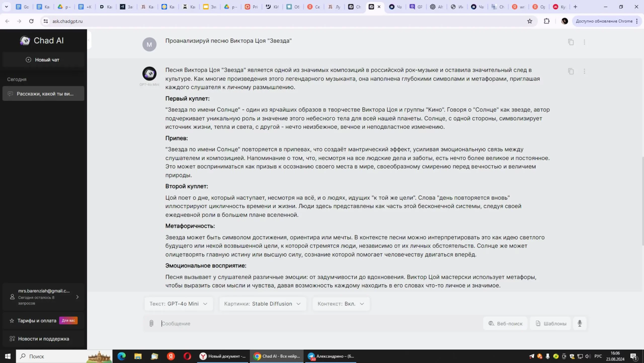Image resolution: width=644 pixels, height=363 pixels.
Task: Open the Контекст: Вкл. context switch
Action: [341, 304]
